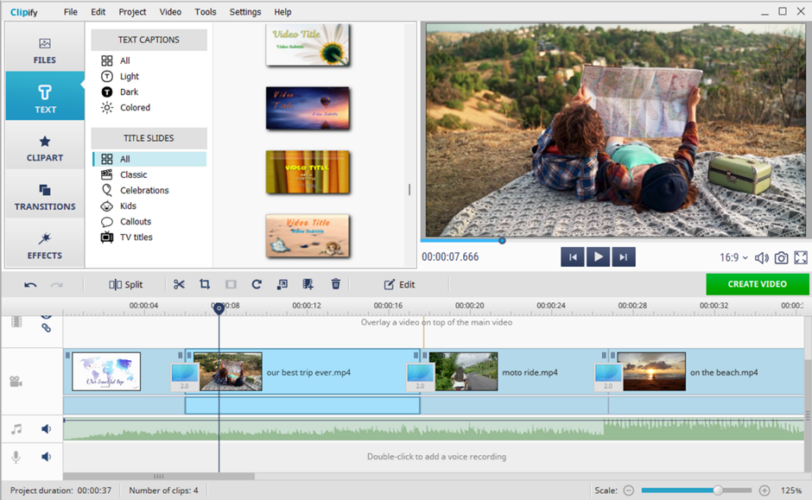
Task: Click the transition before our best trip ever.mp4
Action: pos(184,377)
